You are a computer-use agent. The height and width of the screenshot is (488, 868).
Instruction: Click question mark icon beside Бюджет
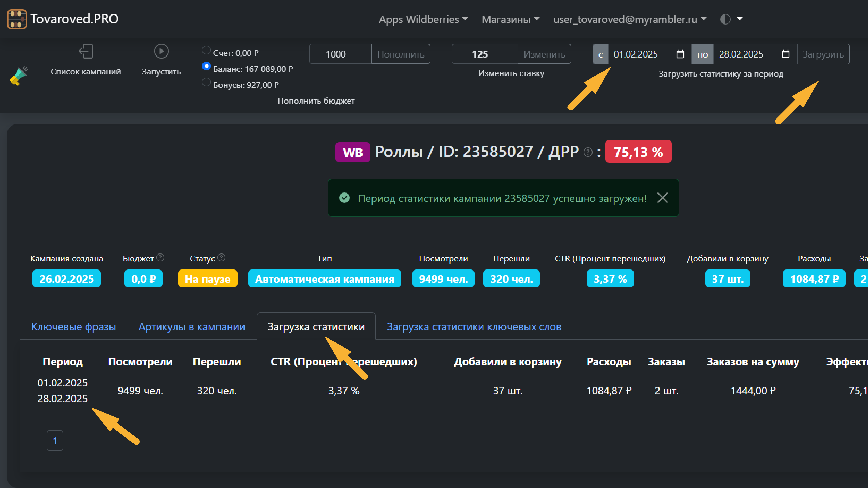[160, 258]
